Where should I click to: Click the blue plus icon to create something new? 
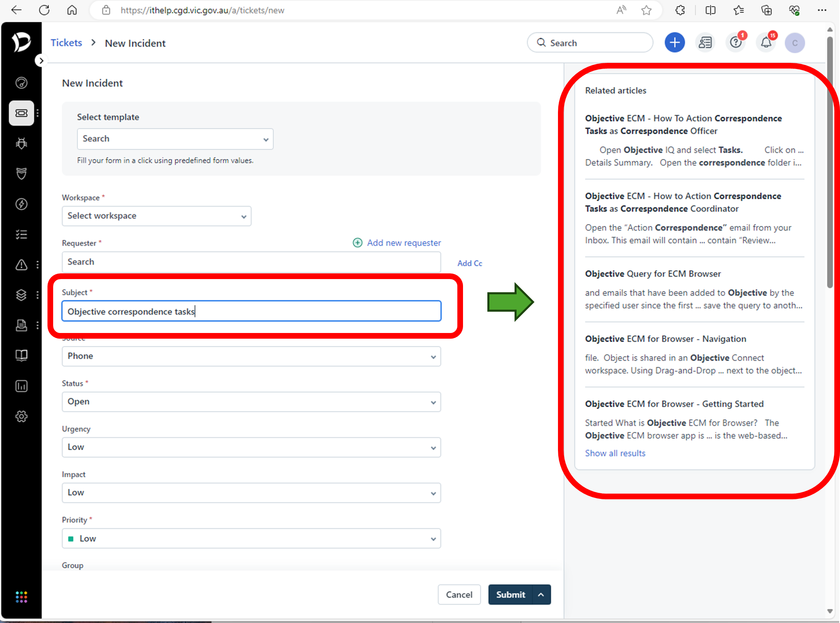point(674,42)
